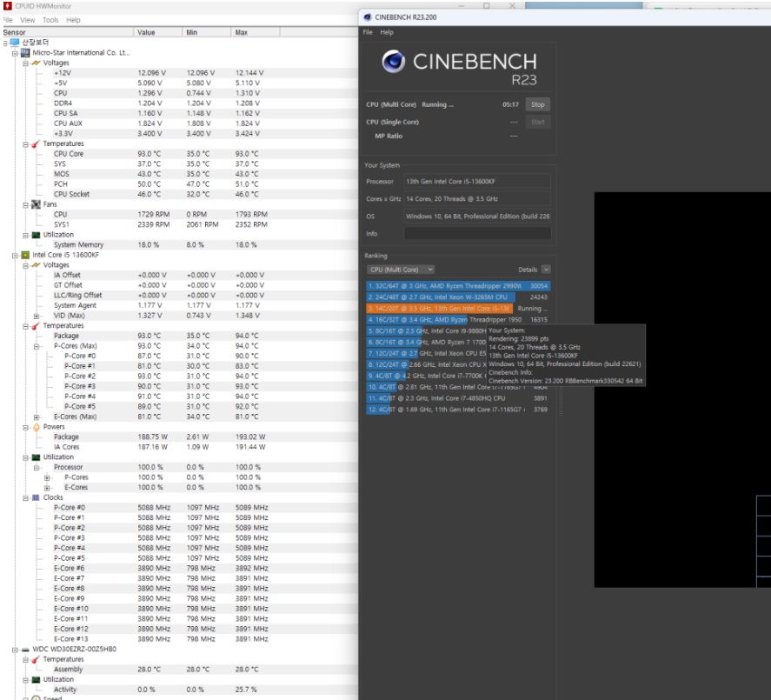
Task: Toggle the ranking Details dropdown arrow
Action: (546, 270)
